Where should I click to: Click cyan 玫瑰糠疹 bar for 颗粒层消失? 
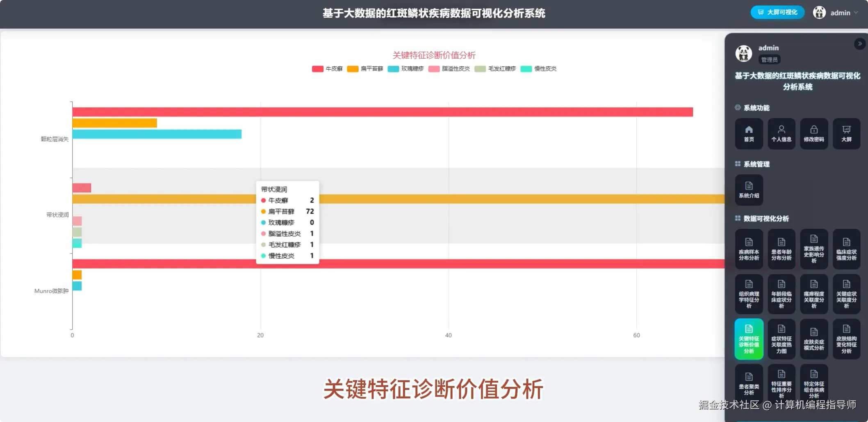click(157, 134)
